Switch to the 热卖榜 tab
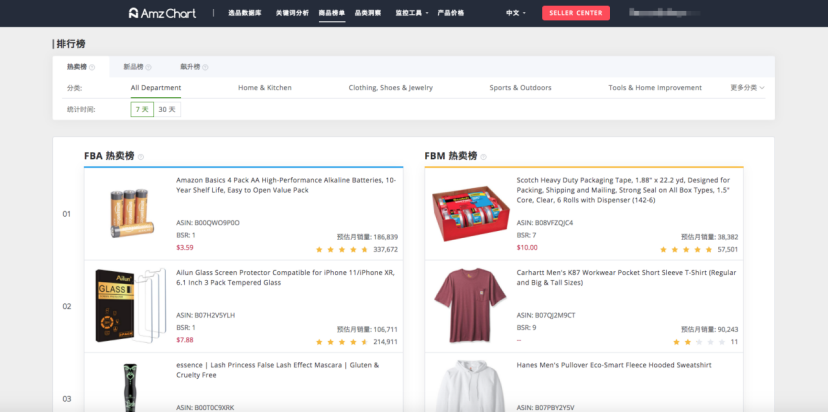The width and height of the screenshot is (829, 412). [81, 67]
